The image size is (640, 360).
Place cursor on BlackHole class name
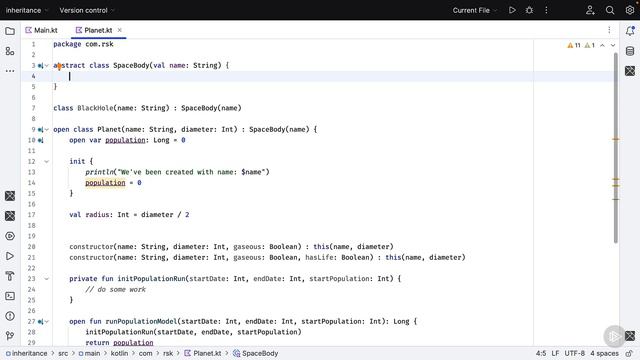click(95, 108)
